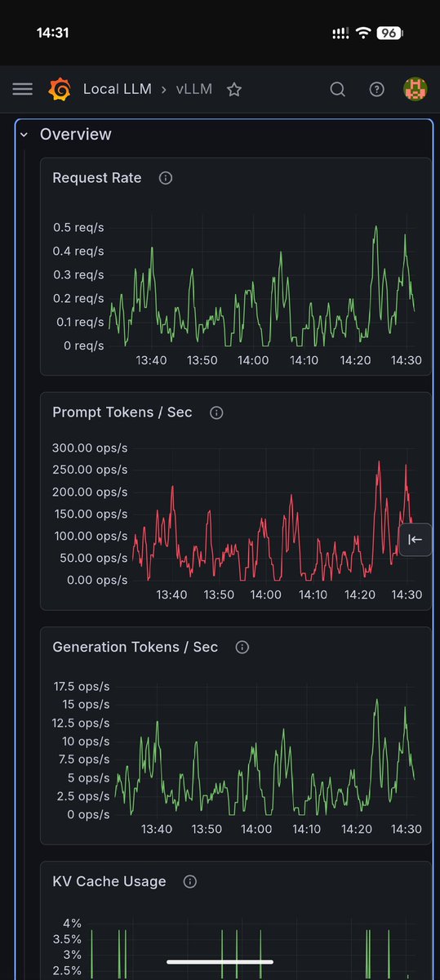Collapse the Overview row
Image resolution: width=440 pixels, height=980 pixels.
point(24,134)
